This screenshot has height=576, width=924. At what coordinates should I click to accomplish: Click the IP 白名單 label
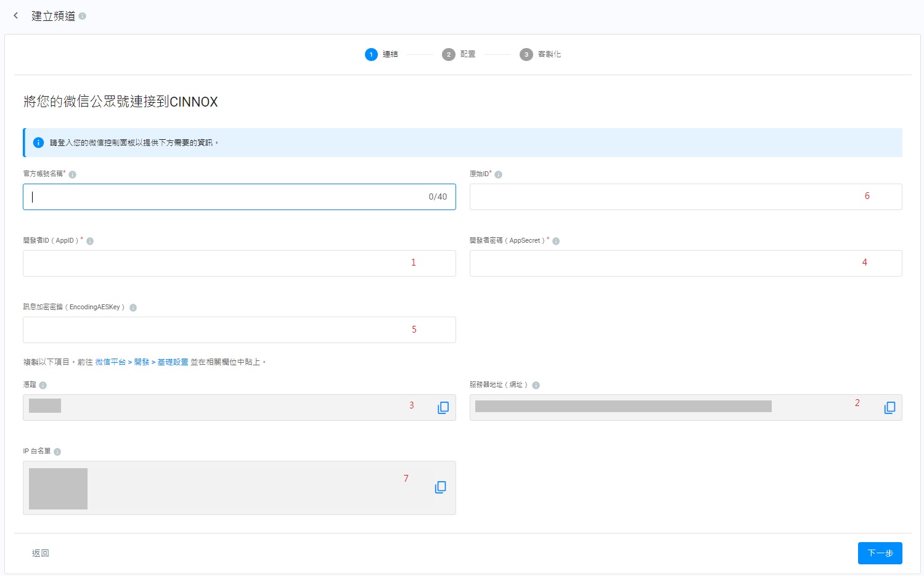pos(37,451)
